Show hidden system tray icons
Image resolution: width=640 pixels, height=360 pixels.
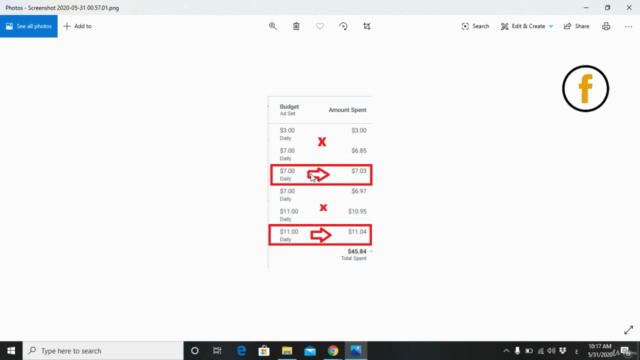pyautogui.click(x=506, y=351)
